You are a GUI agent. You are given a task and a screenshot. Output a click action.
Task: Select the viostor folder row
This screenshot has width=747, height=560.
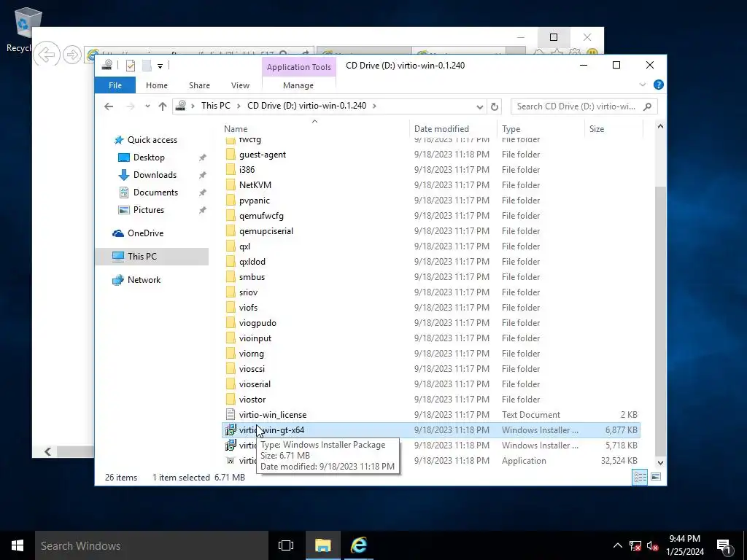[x=431, y=399]
